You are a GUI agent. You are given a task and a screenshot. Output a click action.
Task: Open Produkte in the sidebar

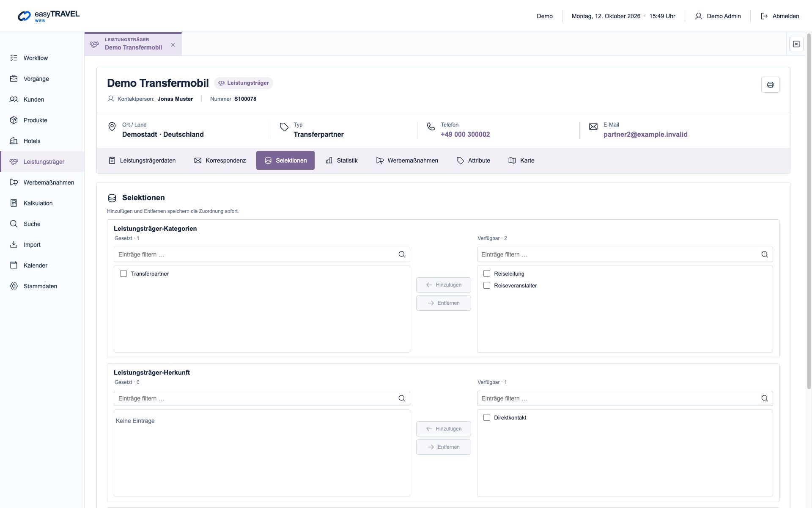pyautogui.click(x=42, y=120)
